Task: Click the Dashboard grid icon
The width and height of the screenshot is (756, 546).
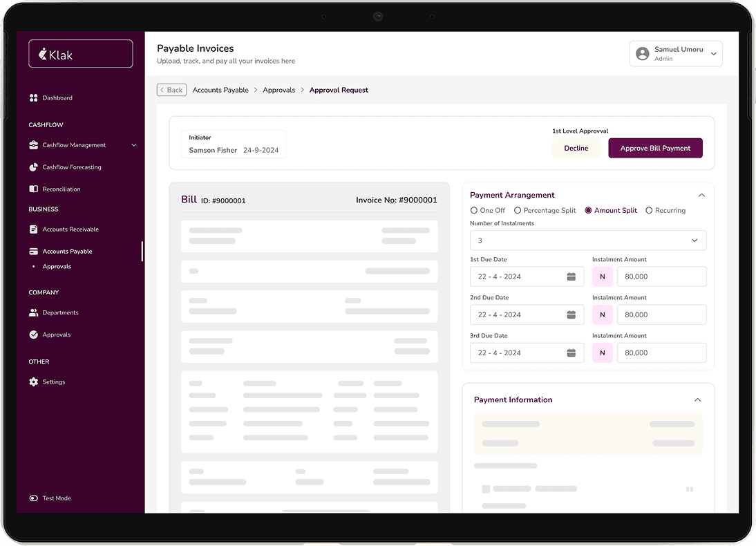Action: pyautogui.click(x=33, y=98)
